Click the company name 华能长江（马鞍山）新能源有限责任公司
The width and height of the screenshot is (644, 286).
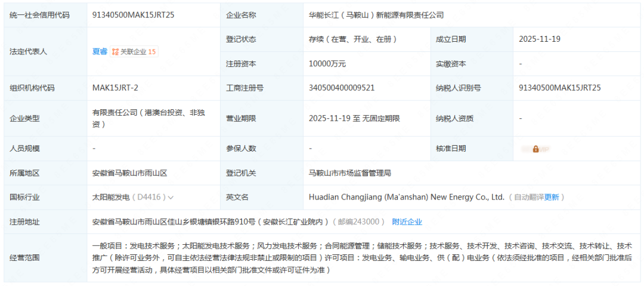[376, 15]
